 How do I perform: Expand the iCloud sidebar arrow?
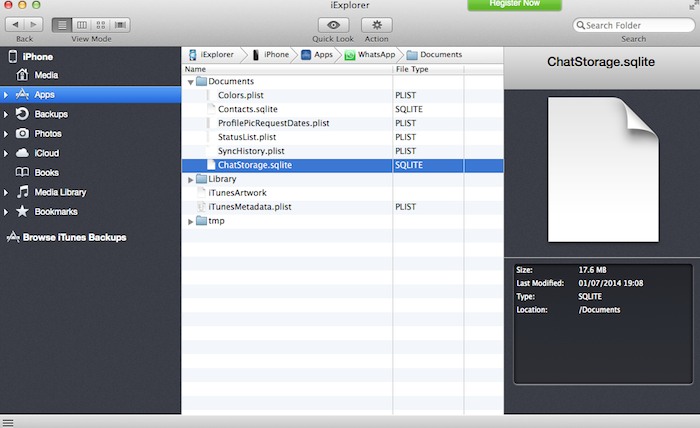(x=6, y=153)
